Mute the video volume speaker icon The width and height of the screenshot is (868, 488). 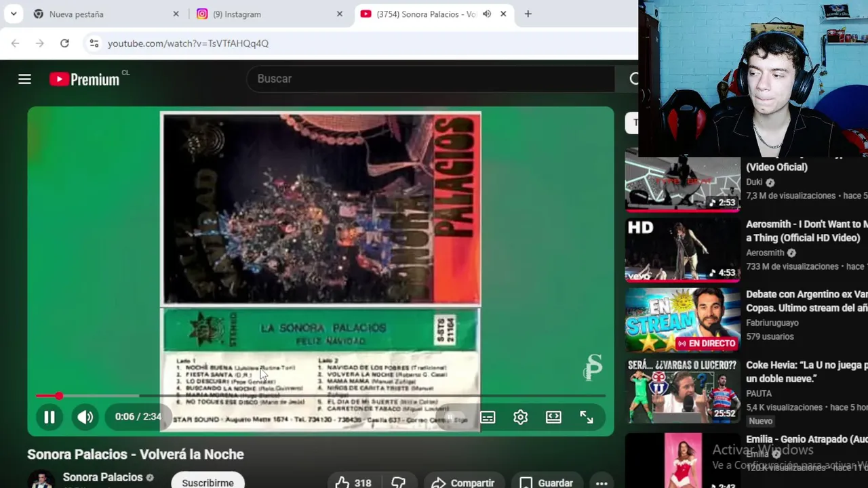pyautogui.click(x=85, y=418)
